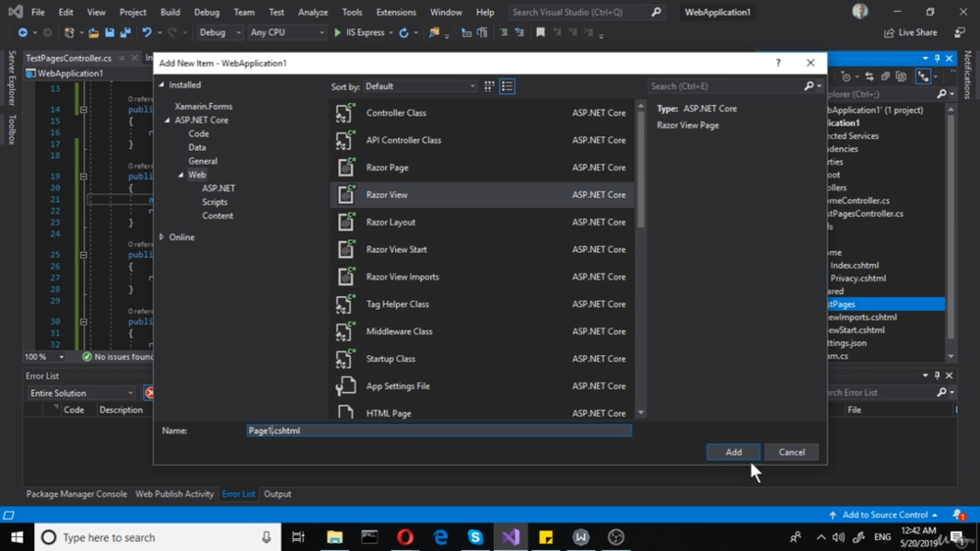Click the dialog help question mark
The height and width of the screenshot is (551, 980).
pos(778,63)
